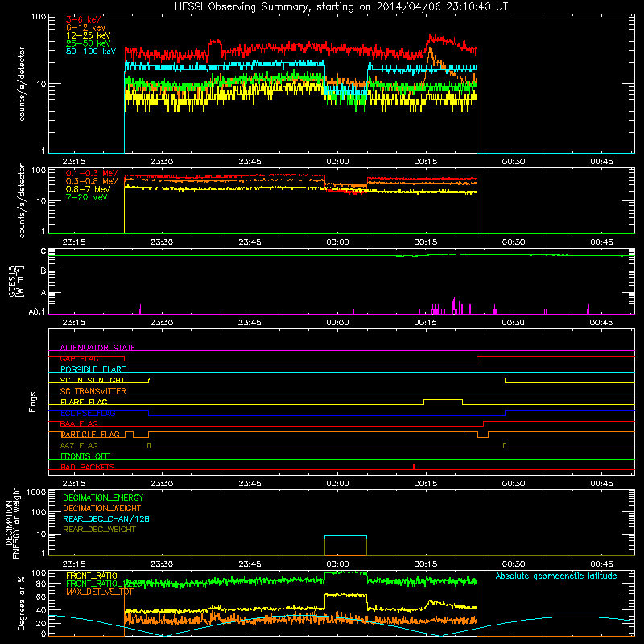Select the green 25-50 keV legend label

[89, 43]
